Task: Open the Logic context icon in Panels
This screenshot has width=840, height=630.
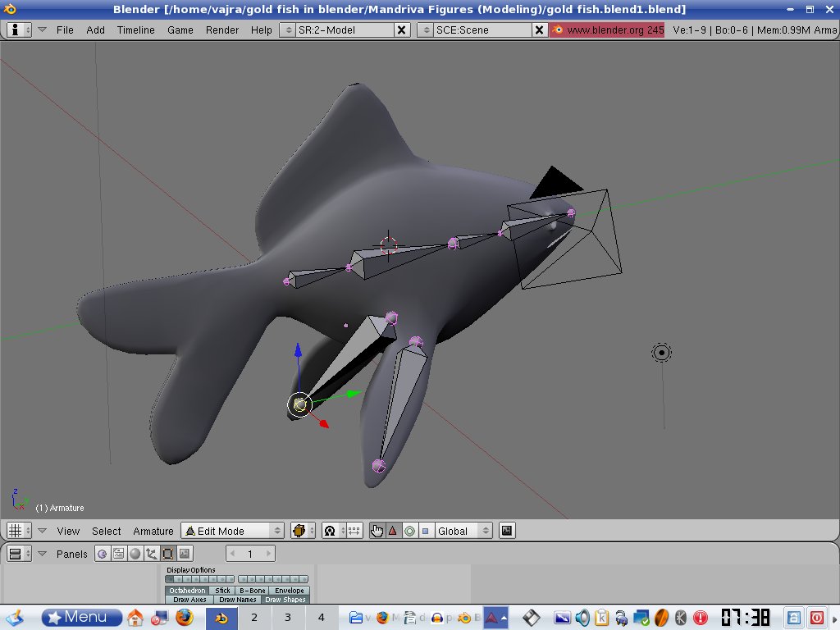Action: [103, 554]
